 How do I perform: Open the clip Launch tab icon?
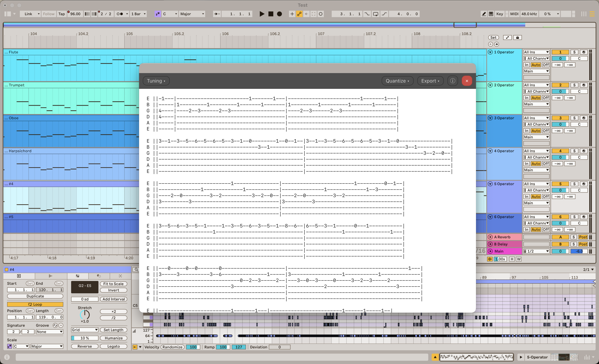pos(19,276)
